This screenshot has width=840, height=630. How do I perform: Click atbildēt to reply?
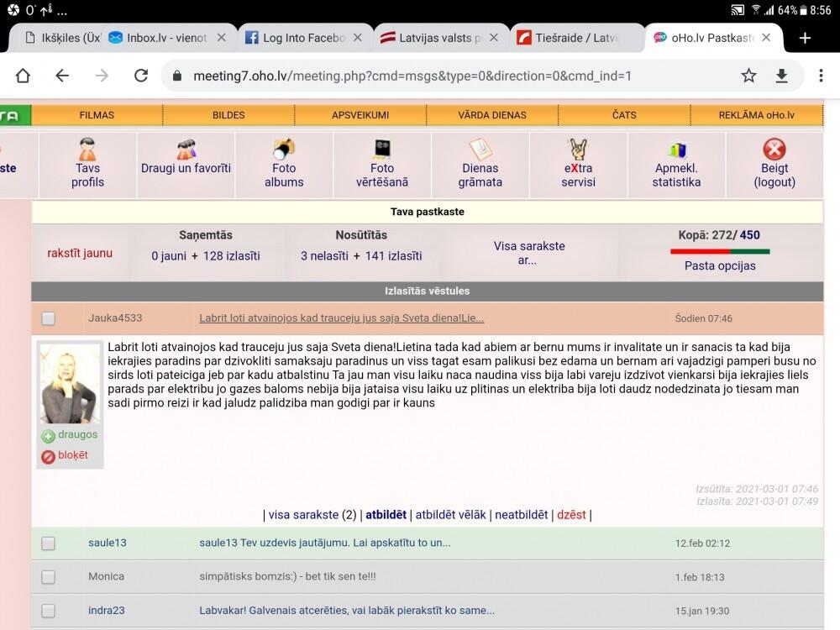pos(386,515)
